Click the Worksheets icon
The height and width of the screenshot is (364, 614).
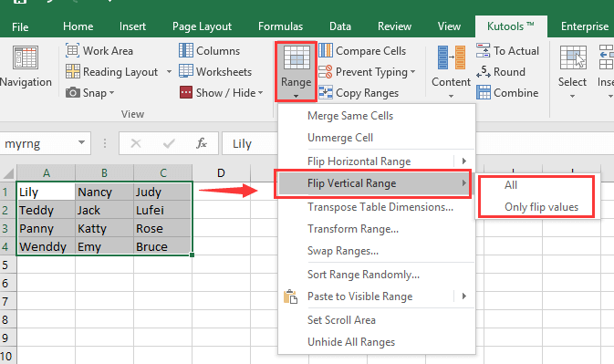[x=186, y=72]
